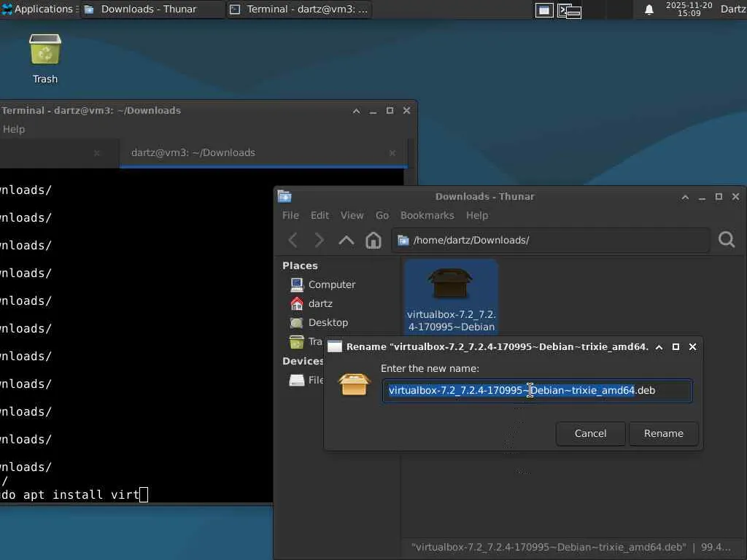The height and width of the screenshot is (560, 747).
Task: Switch to Terminal in the top panel task list
Action: pos(300,9)
